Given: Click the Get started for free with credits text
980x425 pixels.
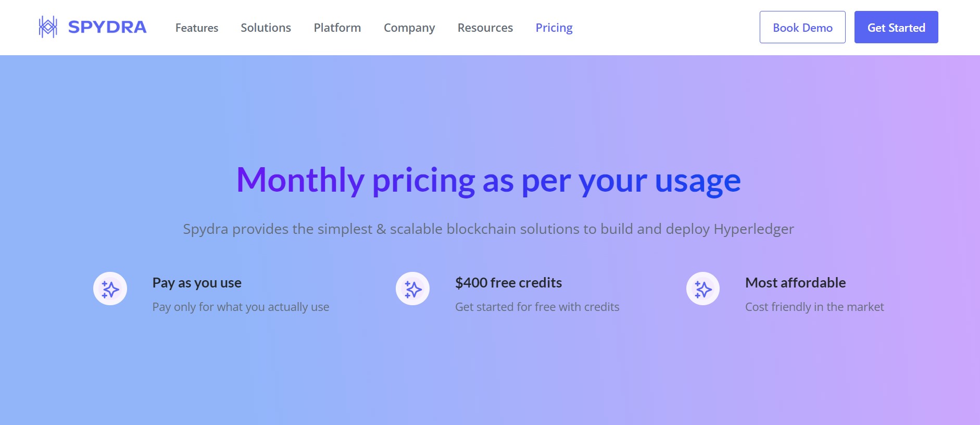Looking at the screenshot, I should 537,307.
